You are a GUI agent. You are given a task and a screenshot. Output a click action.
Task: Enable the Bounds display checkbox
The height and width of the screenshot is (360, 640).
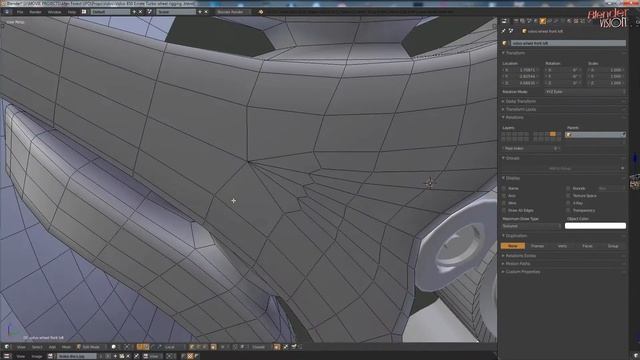click(x=568, y=188)
